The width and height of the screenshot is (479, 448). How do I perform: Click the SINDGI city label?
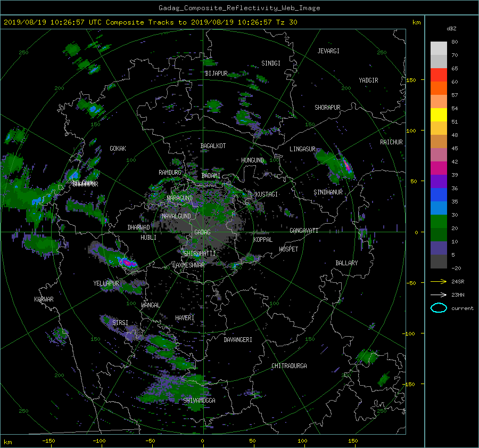(x=271, y=63)
